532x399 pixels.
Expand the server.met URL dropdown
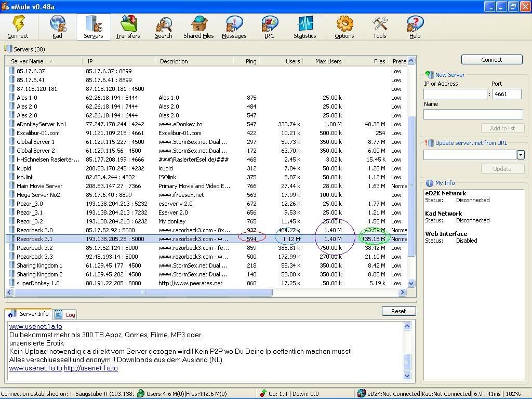coord(520,155)
